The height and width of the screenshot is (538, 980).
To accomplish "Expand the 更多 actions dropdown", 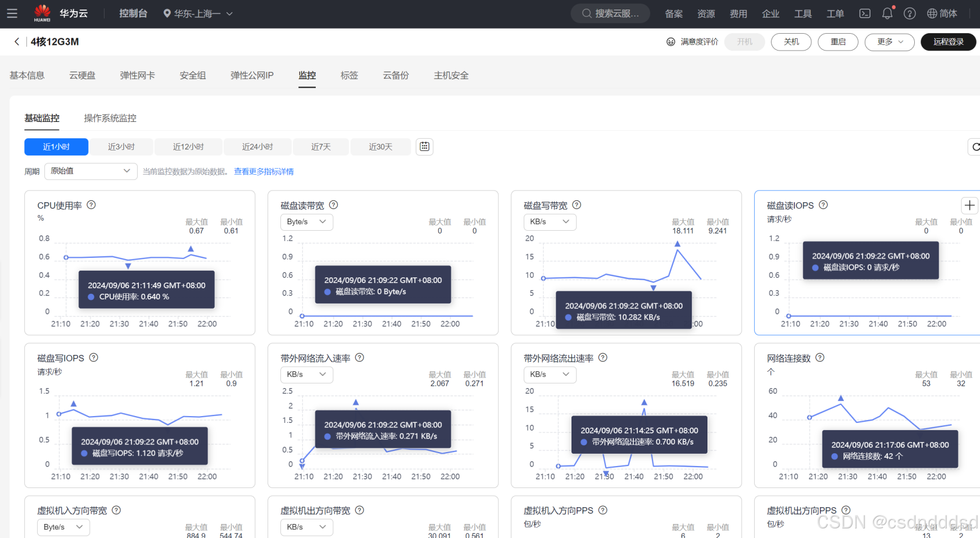I will [890, 42].
